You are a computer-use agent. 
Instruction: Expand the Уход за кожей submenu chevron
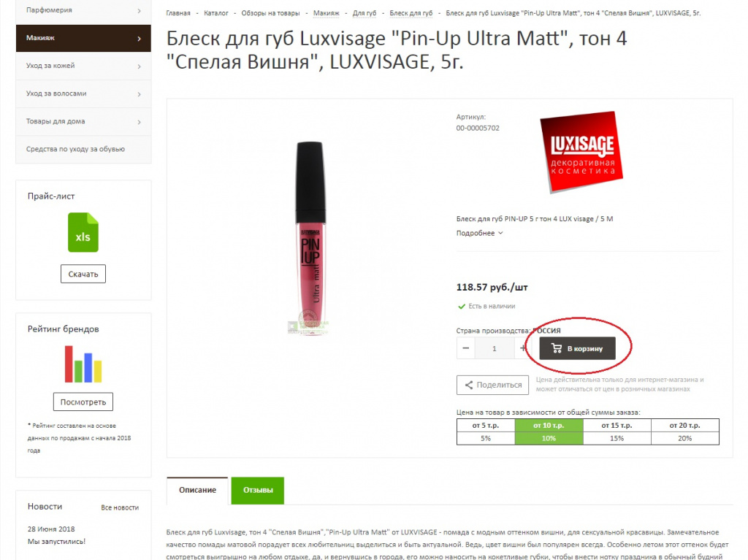[140, 66]
